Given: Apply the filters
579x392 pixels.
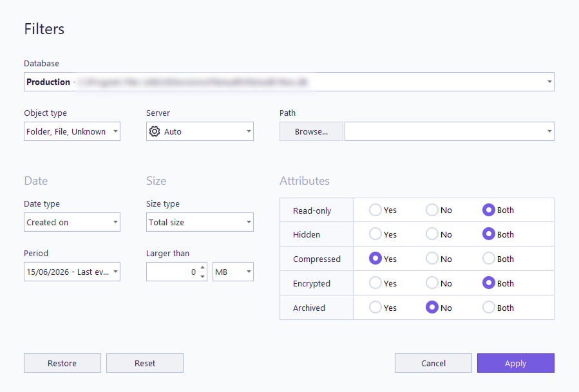Looking at the screenshot, I should pos(515,363).
